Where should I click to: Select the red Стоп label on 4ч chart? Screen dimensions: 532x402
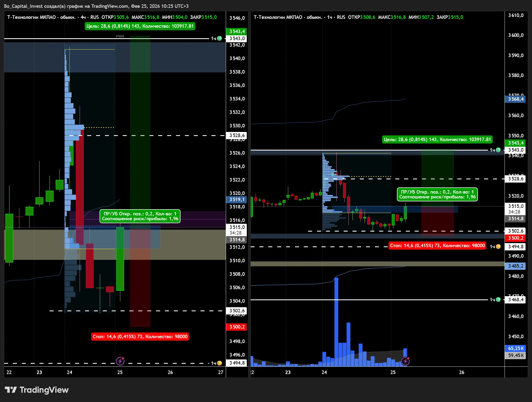[140, 337]
